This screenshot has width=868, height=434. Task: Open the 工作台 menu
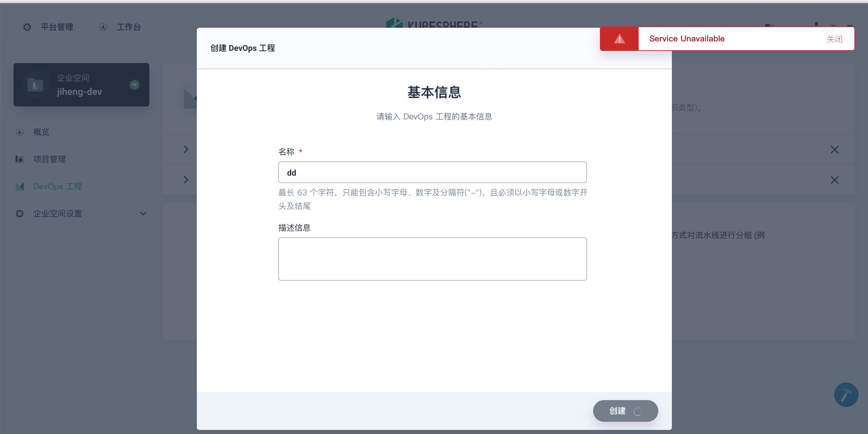click(x=129, y=27)
